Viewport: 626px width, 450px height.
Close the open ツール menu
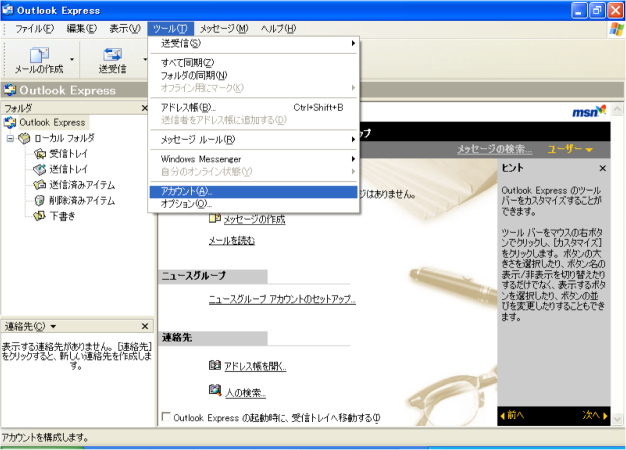pyautogui.click(x=170, y=29)
